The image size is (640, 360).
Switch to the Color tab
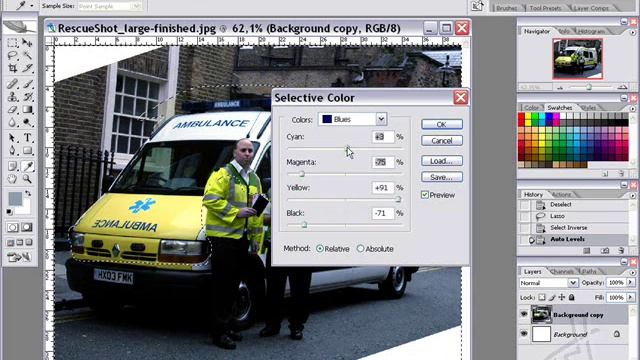tap(531, 108)
